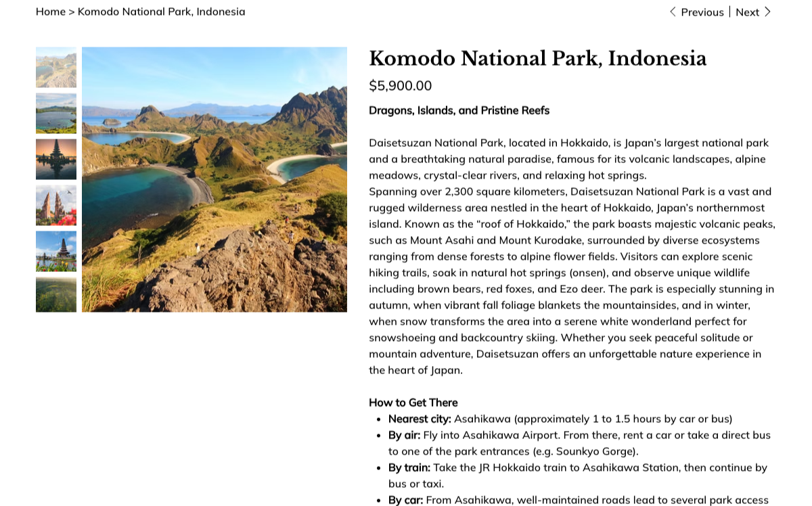The image size is (812, 506).
Task: Click the left chevron beside Previous
Action: pos(673,11)
